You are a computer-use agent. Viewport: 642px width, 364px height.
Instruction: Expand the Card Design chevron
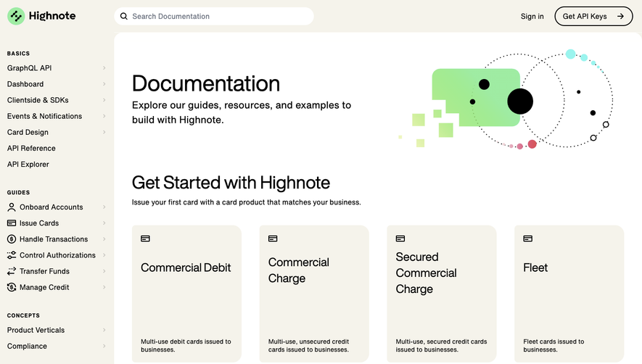pyautogui.click(x=104, y=132)
